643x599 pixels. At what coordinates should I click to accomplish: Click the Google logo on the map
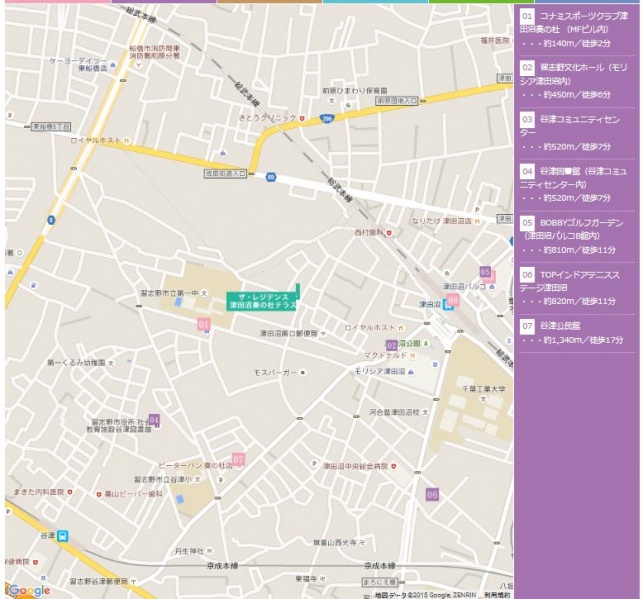(x=30, y=590)
